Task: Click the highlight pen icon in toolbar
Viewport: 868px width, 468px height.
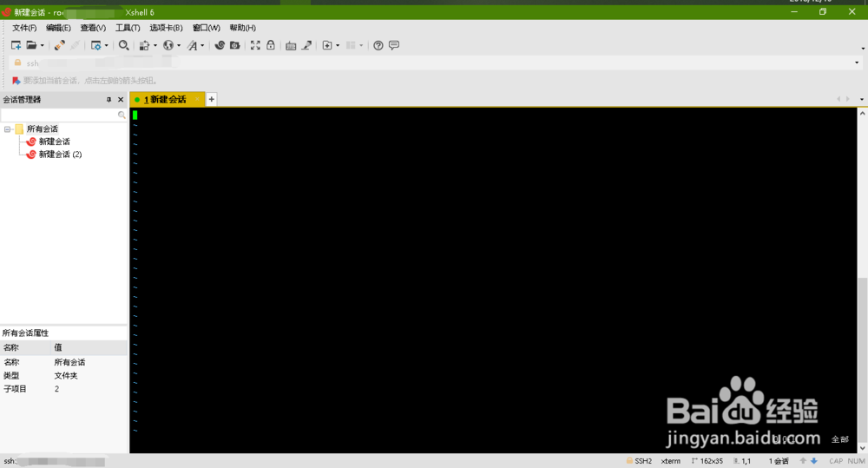Action: coord(306,45)
